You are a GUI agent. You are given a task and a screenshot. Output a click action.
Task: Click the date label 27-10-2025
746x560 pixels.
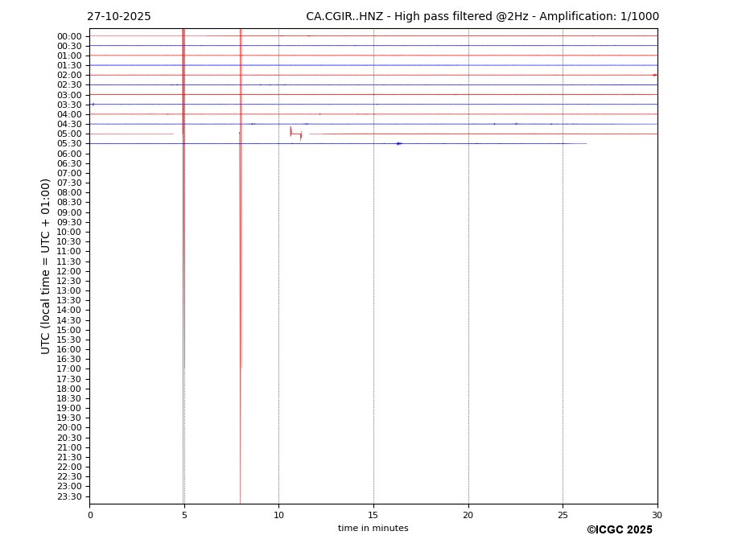[x=118, y=17]
